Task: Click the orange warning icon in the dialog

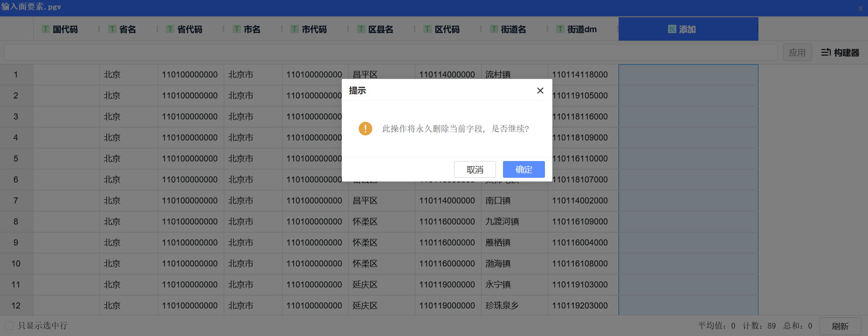Action: 365,128
